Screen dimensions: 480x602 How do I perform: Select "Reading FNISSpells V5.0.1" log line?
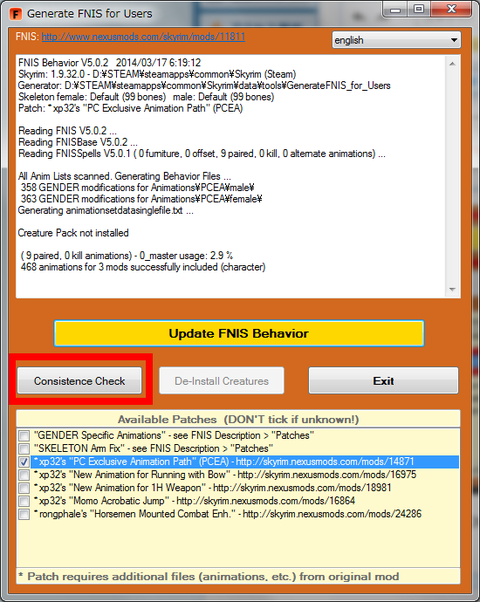pyautogui.click(x=202, y=154)
